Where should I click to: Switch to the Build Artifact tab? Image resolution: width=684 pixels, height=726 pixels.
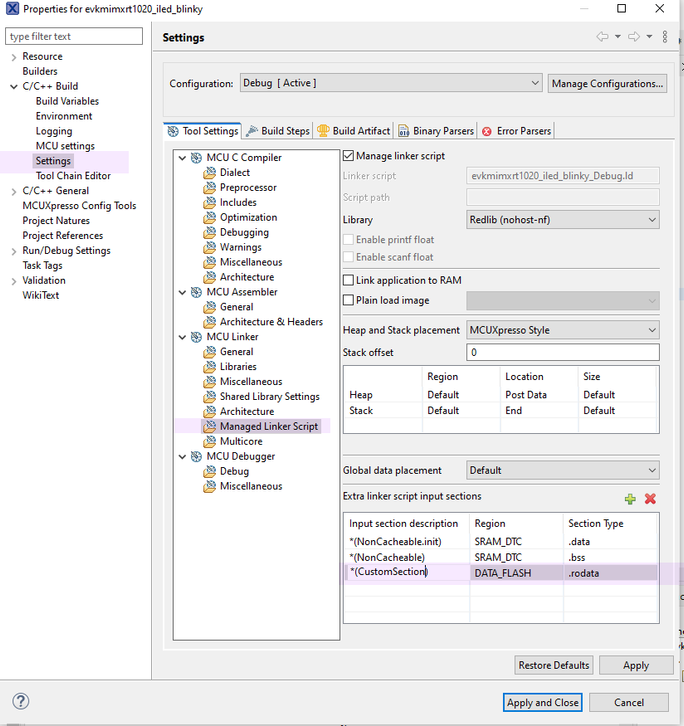pyautogui.click(x=354, y=131)
